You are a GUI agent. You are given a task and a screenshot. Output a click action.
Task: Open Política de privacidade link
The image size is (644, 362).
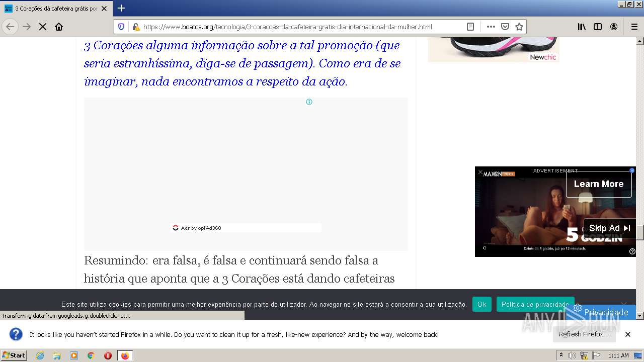point(535,304)
